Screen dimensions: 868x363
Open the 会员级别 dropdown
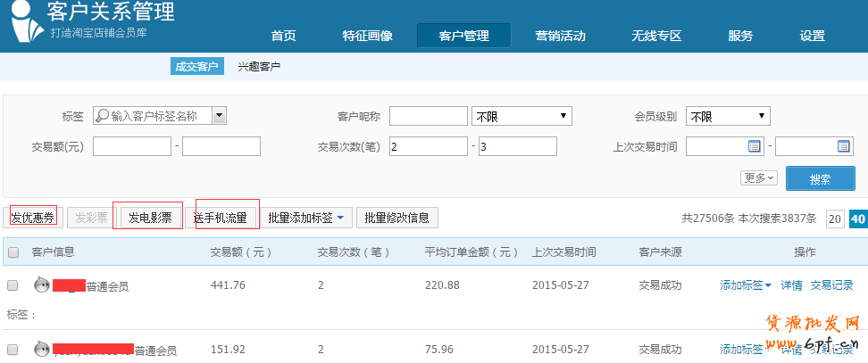tap(728, 116)
